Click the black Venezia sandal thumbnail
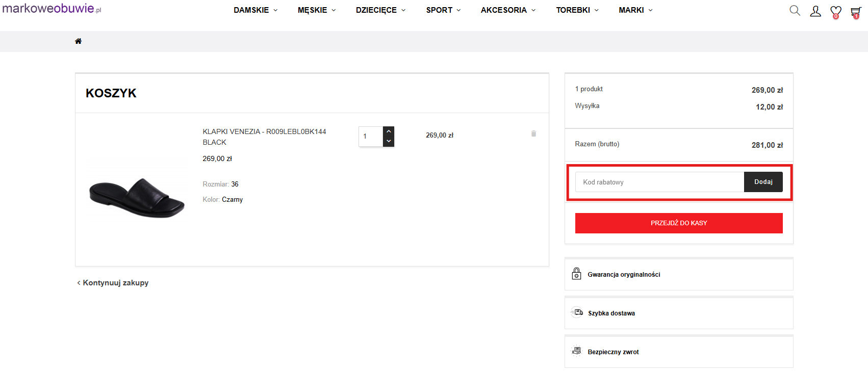 pos(137,197)
